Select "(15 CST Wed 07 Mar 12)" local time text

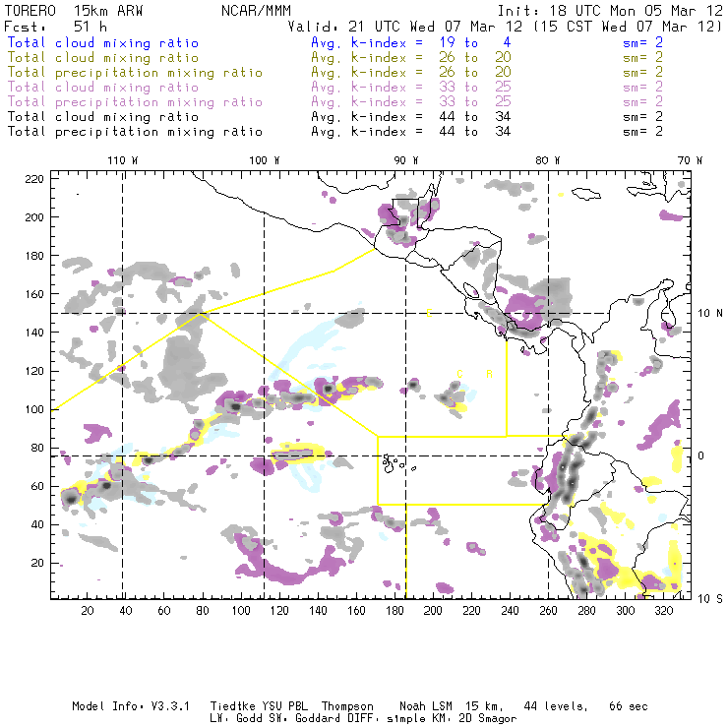coord(628,27)
